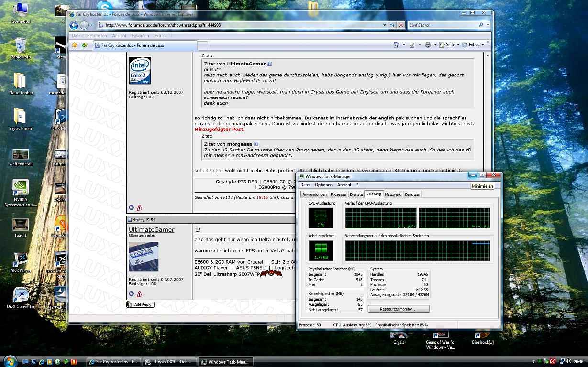Click the report-post warning triangle under UltimateGamer's post

(139, 294)
